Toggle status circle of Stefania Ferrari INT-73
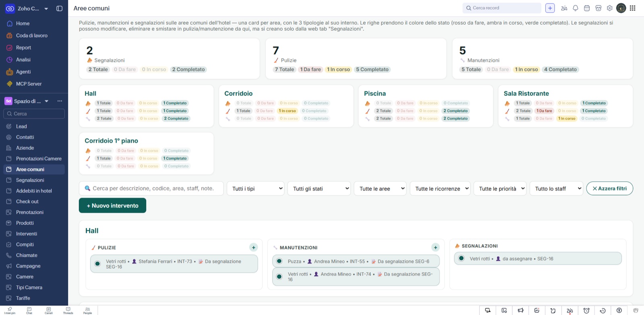 [x=97, y=264]
